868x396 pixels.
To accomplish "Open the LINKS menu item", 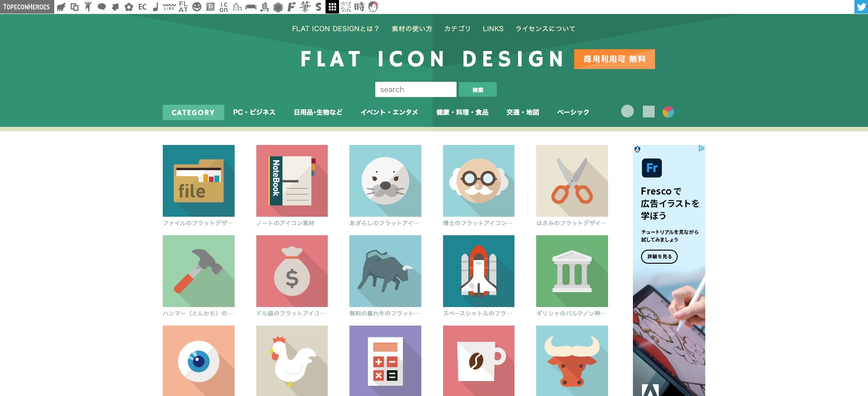I will tap(493, 28).
